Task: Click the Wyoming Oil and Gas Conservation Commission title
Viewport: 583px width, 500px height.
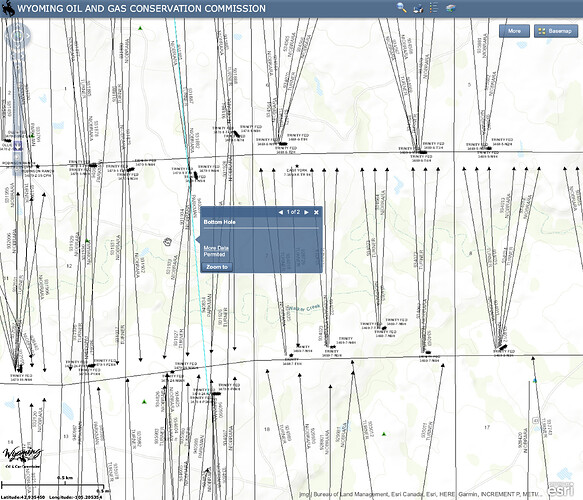Action: coord(142,9)
